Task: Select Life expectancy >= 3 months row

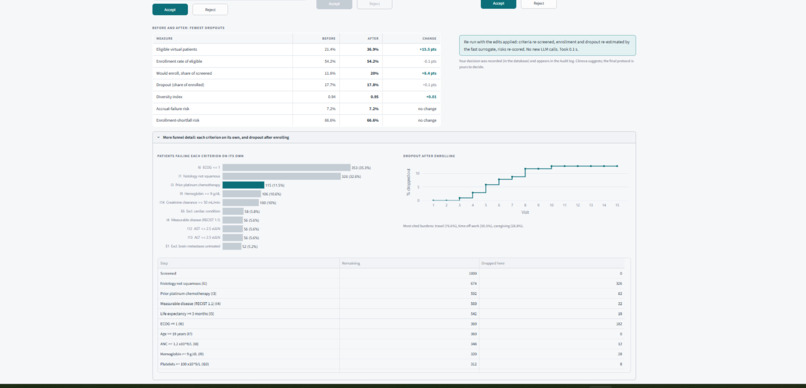Action: pos(392,313)
